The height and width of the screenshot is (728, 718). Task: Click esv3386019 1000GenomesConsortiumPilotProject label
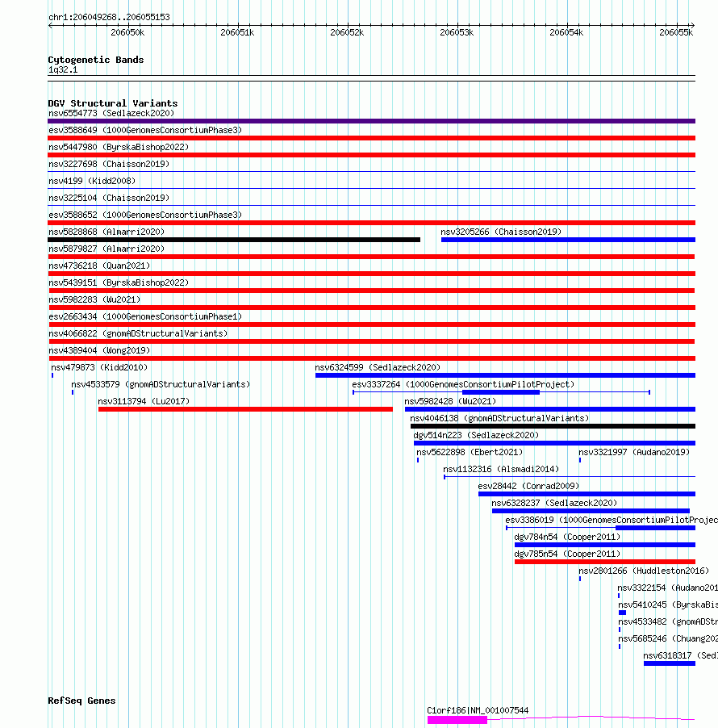pyautogui.click(x=612, y=520)
